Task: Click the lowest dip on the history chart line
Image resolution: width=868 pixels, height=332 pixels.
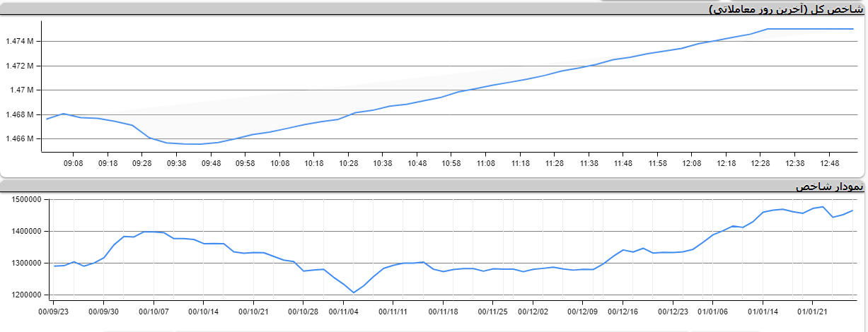Action: point(354,292)
